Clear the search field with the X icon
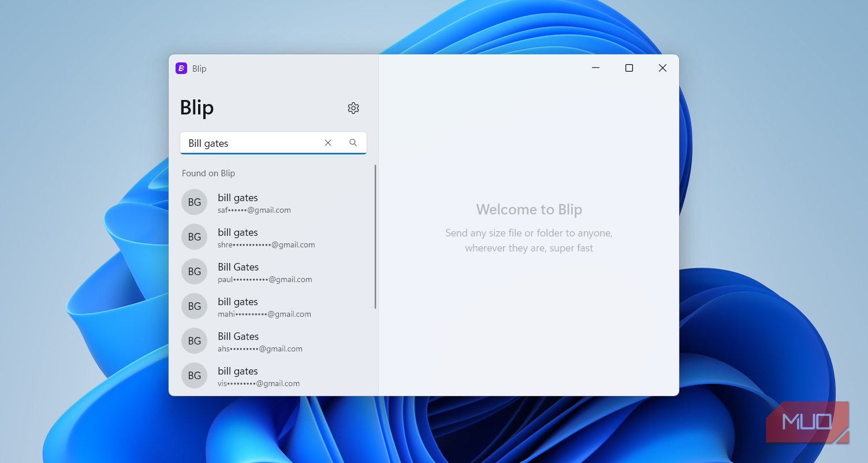 [x=328, y=143]
